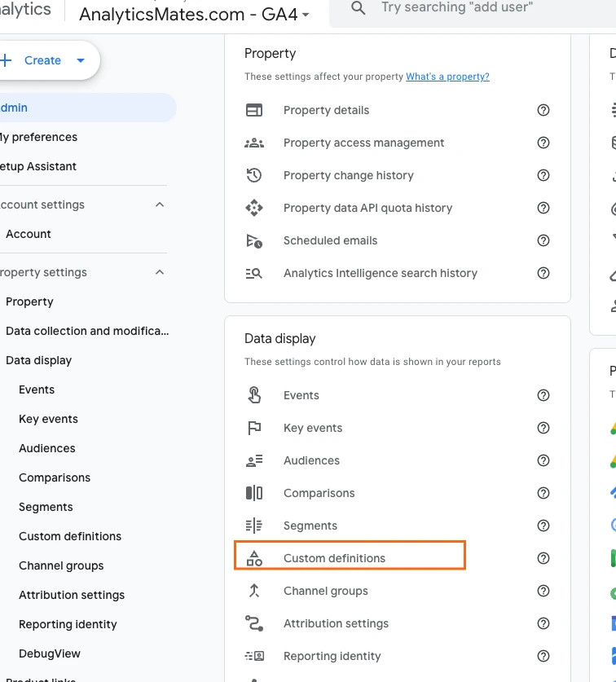Open Segments in the sidebar

(46, 507)
